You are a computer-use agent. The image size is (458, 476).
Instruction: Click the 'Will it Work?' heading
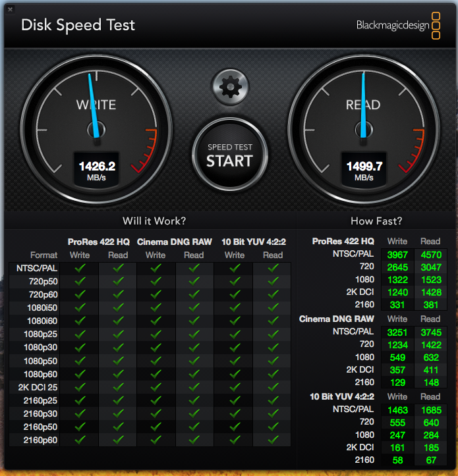click(x=154, y=221)
